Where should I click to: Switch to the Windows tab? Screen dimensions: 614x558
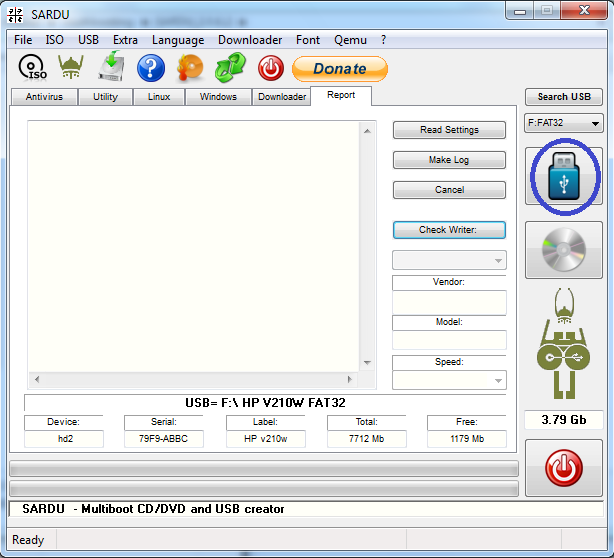(x=218, y=97)
